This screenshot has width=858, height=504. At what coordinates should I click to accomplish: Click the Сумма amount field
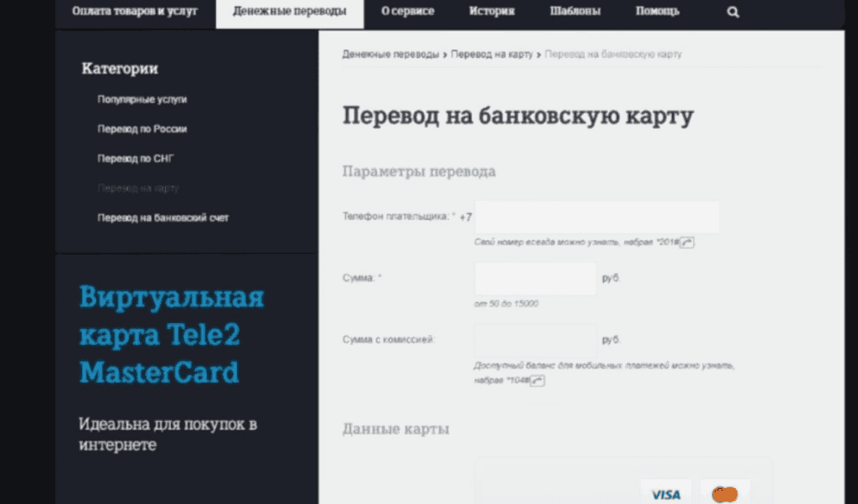(x=534, y=278)
